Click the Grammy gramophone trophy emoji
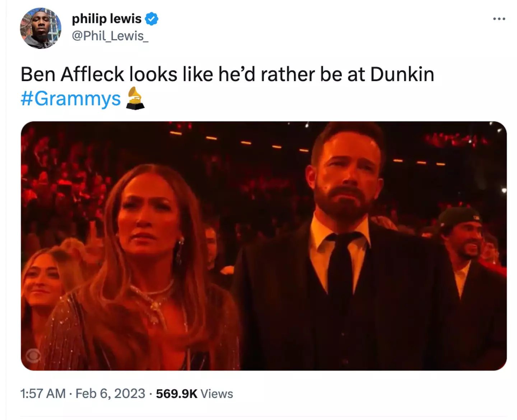517x420 pixels. pyautogui.click(x=135, y=98)
